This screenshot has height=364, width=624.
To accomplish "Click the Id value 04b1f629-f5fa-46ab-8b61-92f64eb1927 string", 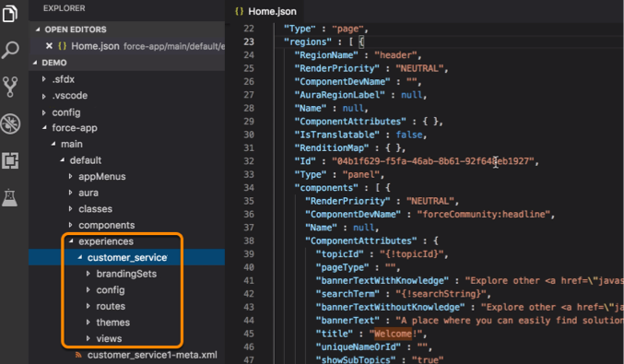I will 432,161.
